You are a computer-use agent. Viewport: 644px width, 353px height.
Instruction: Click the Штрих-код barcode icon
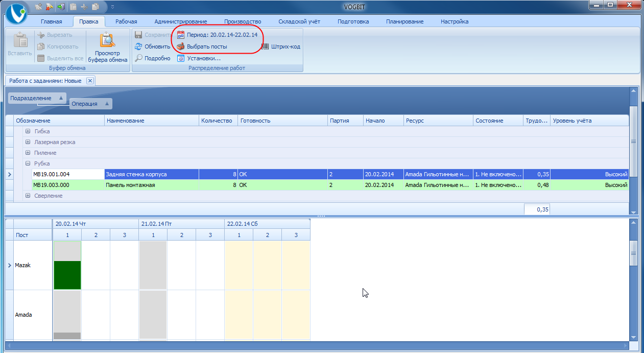pos(266,46)
